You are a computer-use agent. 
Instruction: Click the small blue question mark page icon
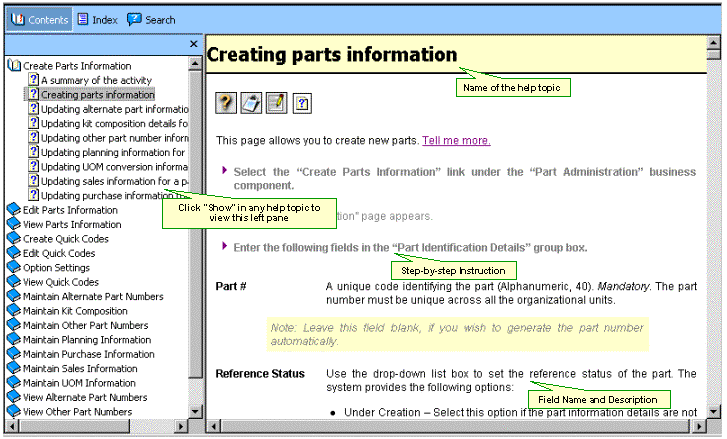[x=302, y=103]
